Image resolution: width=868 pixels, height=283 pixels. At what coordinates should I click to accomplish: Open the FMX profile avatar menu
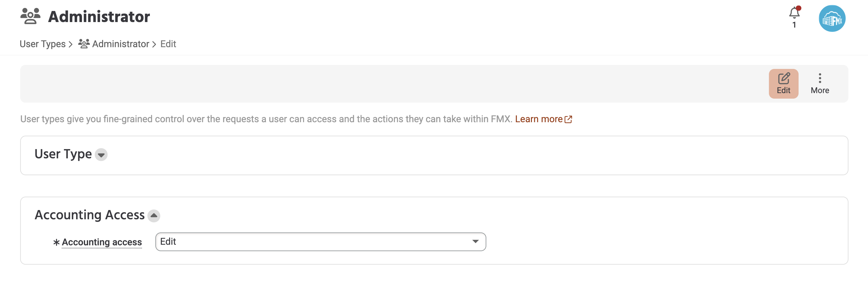pyautogui.click(x=832, y=19)
